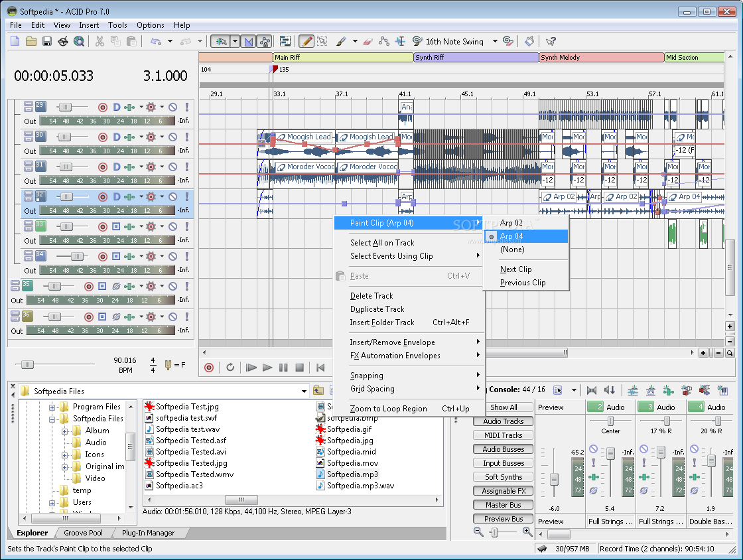Click the Envelope tool icon
This screenshot has height=560, width=743.
(383, 41)
